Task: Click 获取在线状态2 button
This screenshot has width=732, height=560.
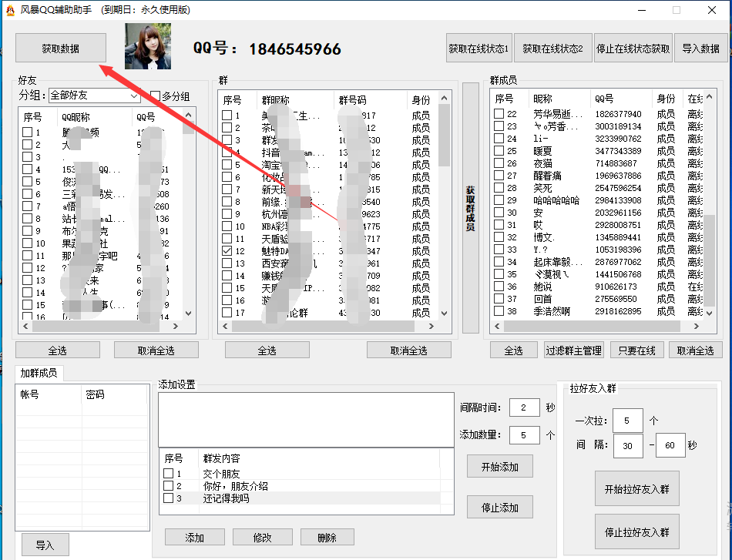Action: click(x=552, y=48)
